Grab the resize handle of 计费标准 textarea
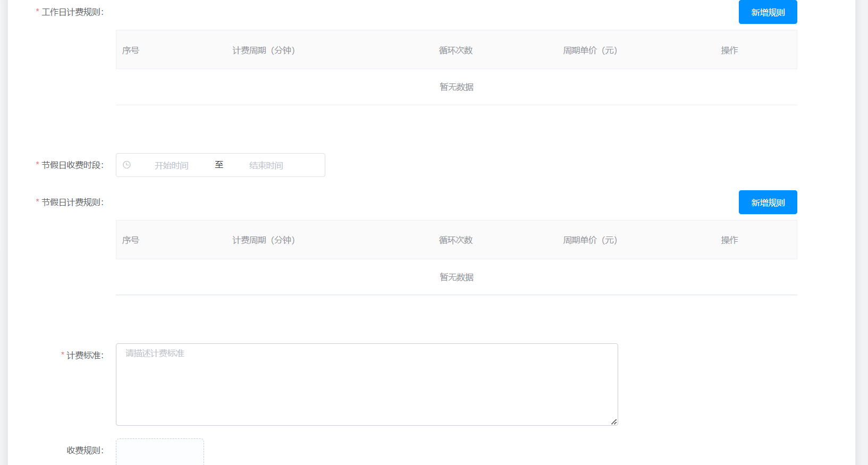Viewport: 868px width, 465px height. click(614, 421)
